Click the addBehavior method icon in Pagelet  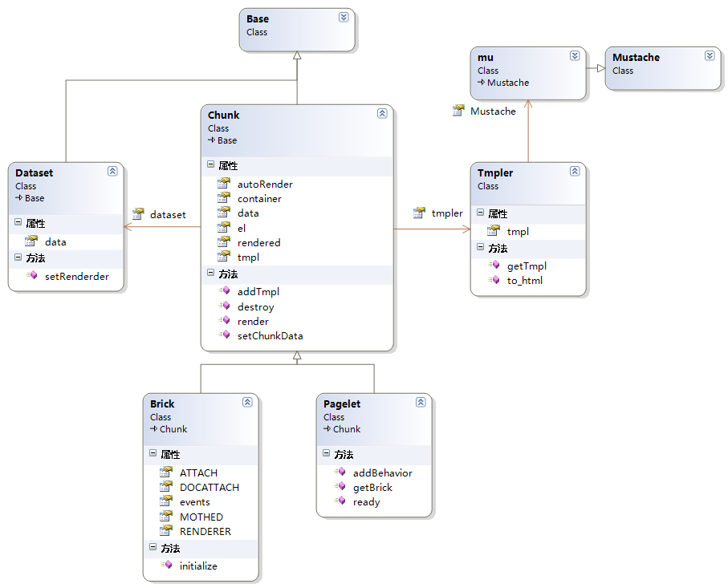point(340,472)
